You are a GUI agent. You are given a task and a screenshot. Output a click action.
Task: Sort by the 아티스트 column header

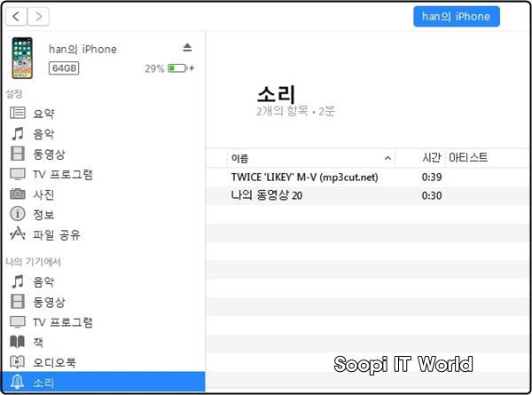[468, 158]
